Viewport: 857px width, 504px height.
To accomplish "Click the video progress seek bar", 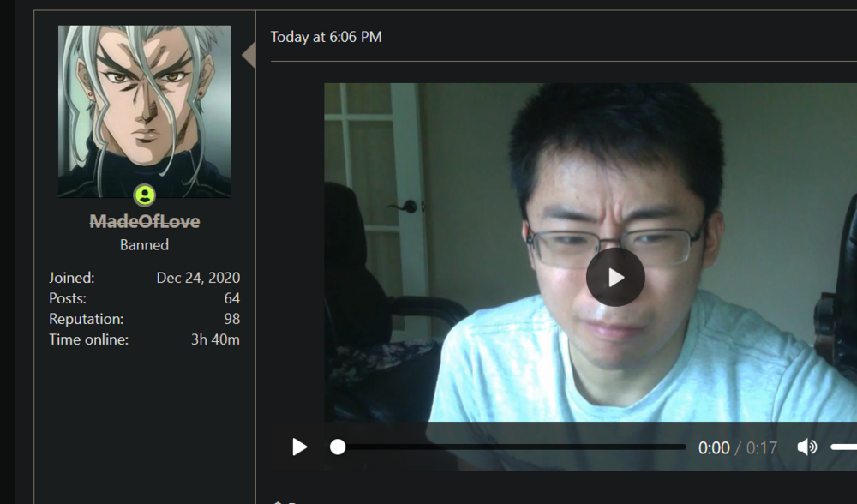I will 507,447.
